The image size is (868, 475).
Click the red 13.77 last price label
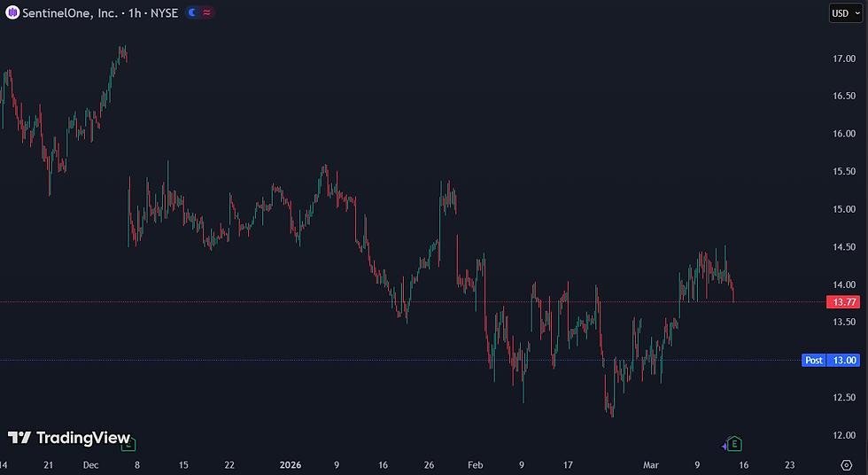tap(843, 302)
